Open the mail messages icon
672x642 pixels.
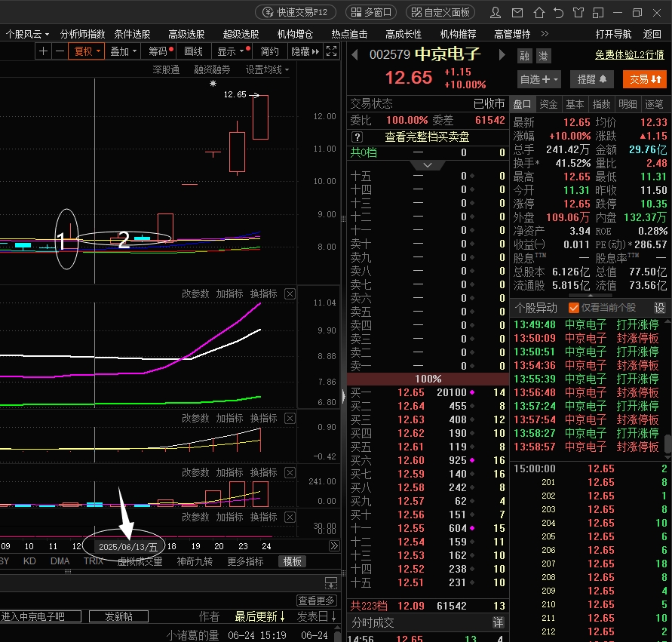[x=517, y=12]
